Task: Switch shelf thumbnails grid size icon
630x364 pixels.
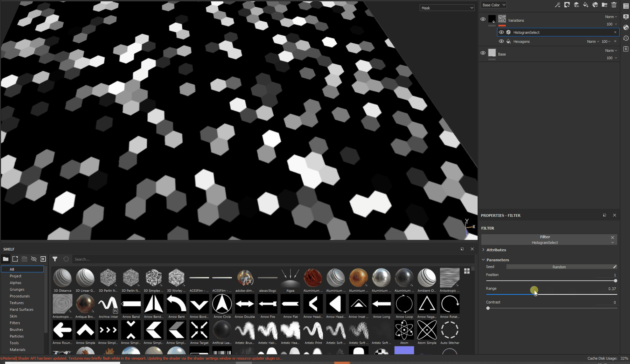Action: pyautogui.click(x=467, y=271)
